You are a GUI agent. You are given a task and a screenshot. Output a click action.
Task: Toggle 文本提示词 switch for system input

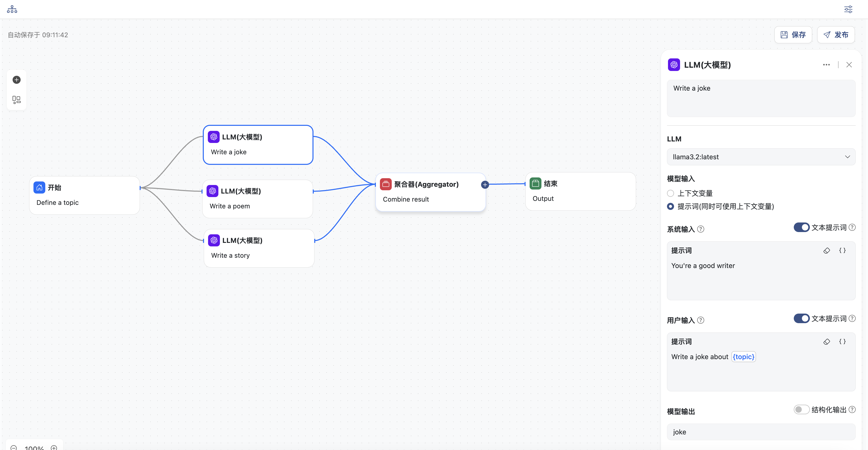801,227
